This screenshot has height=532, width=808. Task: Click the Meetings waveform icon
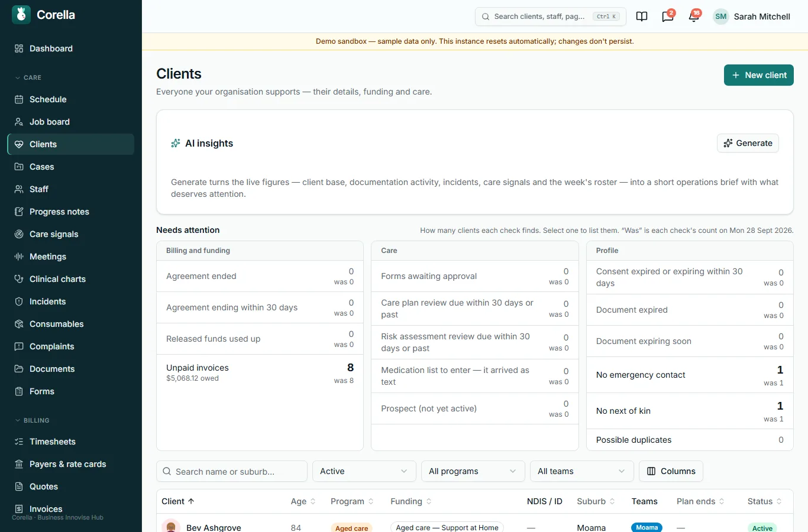pyautogui.click(x=19, y=257)
